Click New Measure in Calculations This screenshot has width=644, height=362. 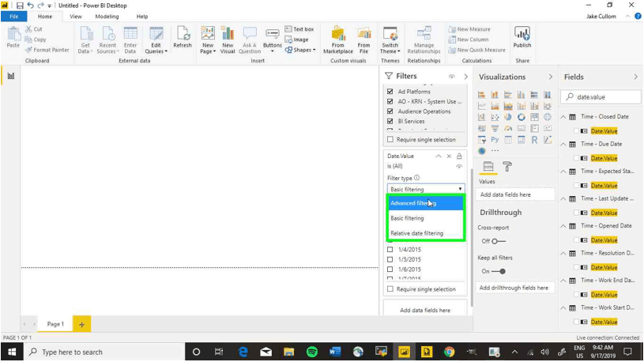(x=469, y=29)
